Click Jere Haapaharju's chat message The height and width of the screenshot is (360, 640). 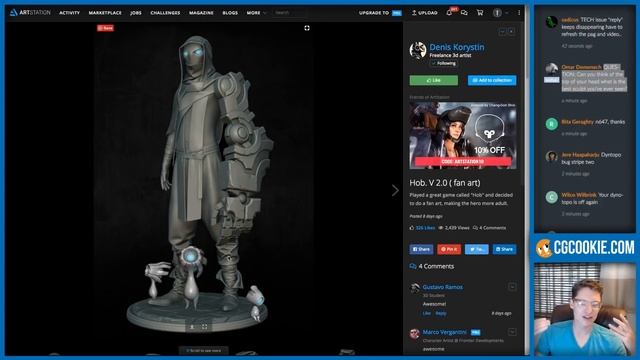click(591, 158)
